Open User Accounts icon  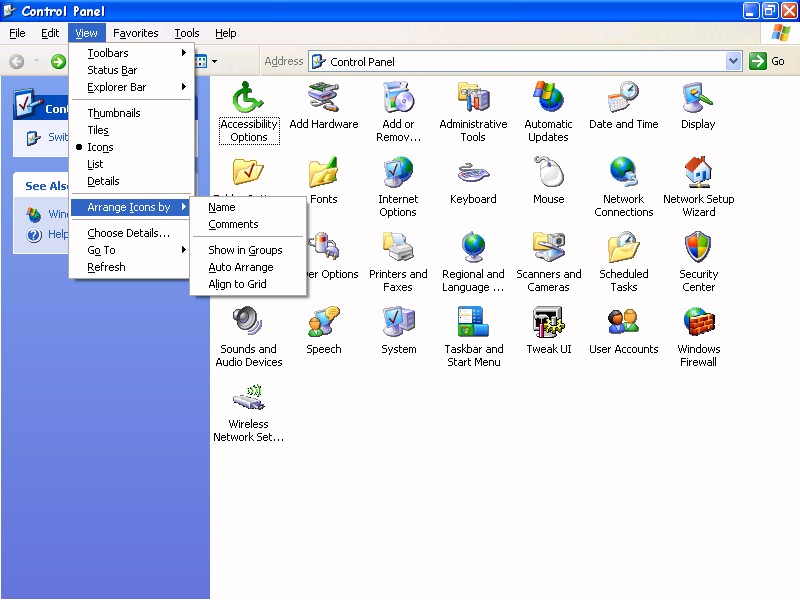click(623, 331)
